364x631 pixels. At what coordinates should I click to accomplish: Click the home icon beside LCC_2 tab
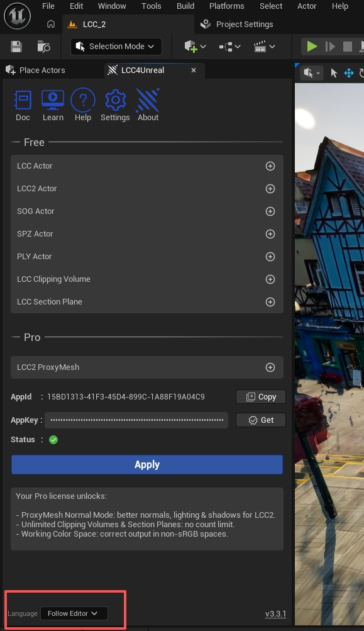point(51,24)
